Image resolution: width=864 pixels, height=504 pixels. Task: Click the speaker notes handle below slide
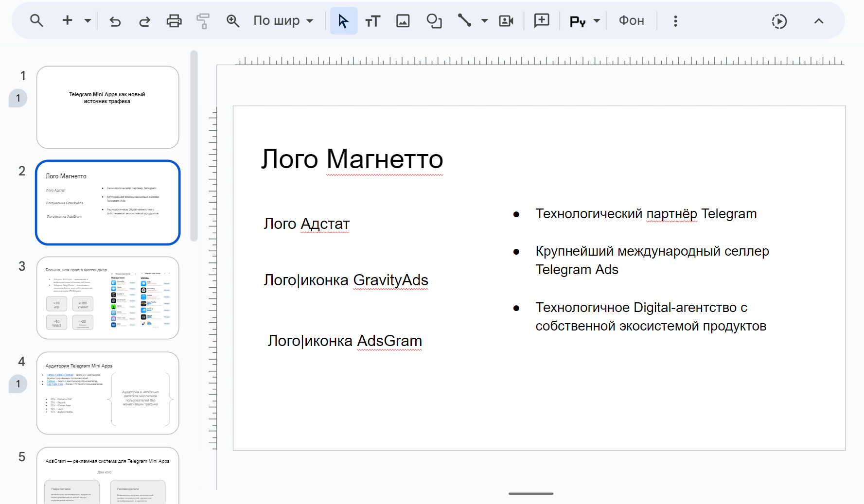tap(531, 494)
